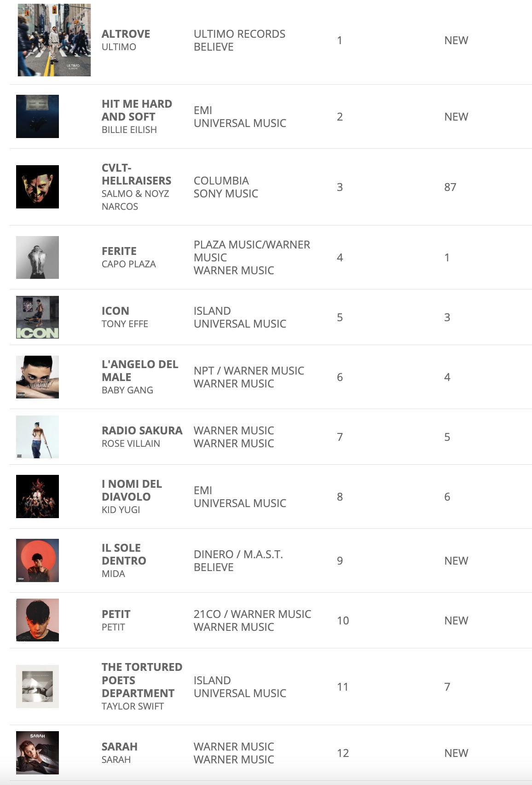Click the HIT ME HARD AND SOFT title
Screen dimensions: 532x785
click(x=137, y=110)
